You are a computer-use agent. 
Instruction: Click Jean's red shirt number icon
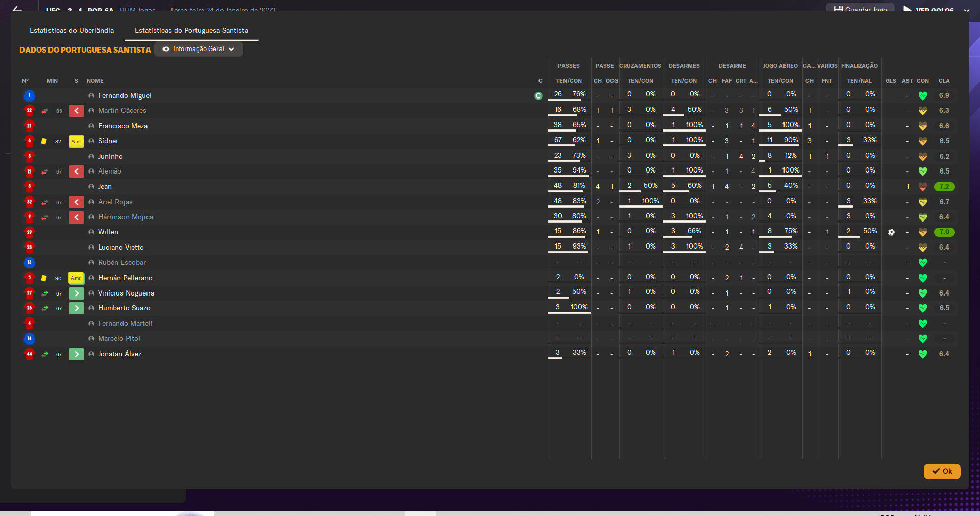pos(29,186)
